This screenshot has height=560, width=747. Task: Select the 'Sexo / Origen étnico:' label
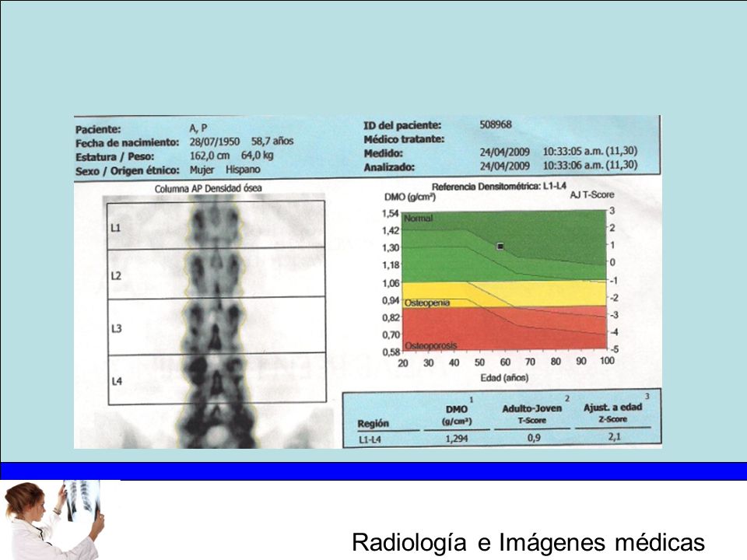[x=127, y=170]
